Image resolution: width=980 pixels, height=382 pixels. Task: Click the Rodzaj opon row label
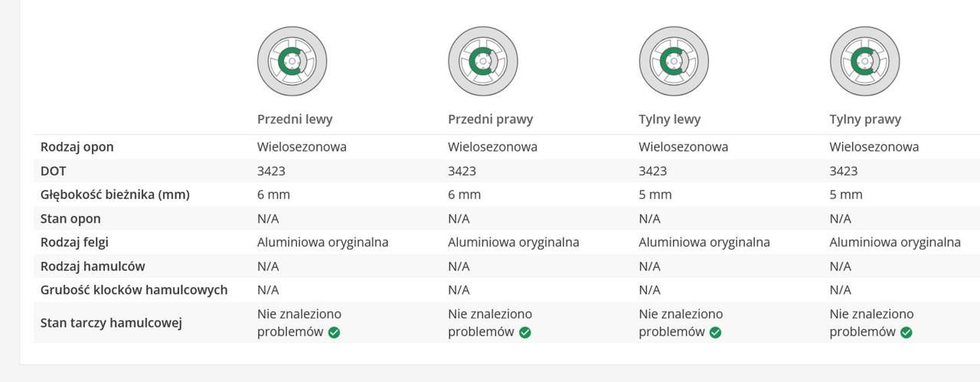77,146
